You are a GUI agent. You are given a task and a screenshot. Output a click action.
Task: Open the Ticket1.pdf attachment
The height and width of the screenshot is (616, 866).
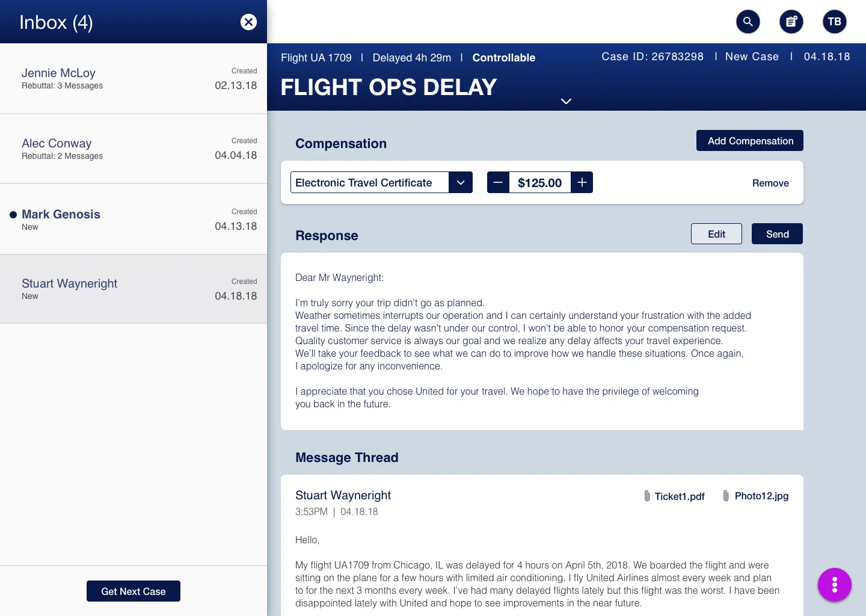680,496
